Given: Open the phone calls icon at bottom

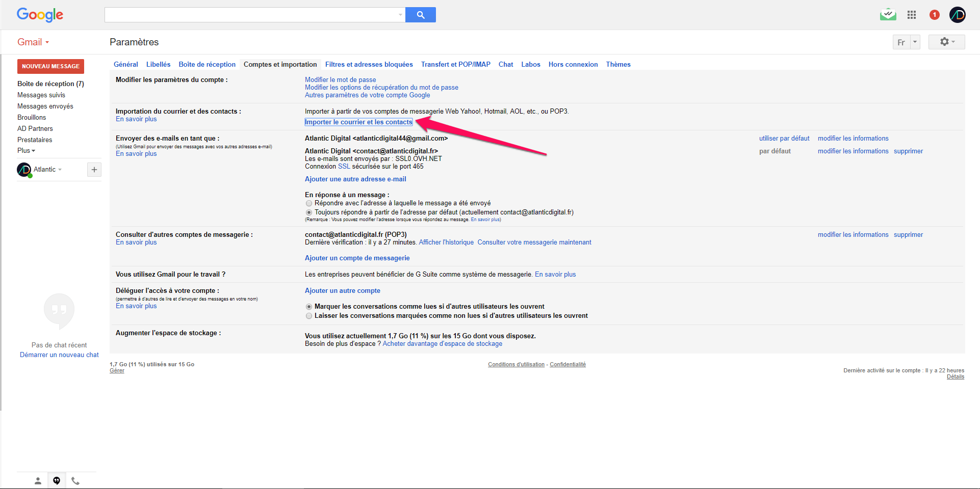Looking at the screenshot, I should point(75,481).
